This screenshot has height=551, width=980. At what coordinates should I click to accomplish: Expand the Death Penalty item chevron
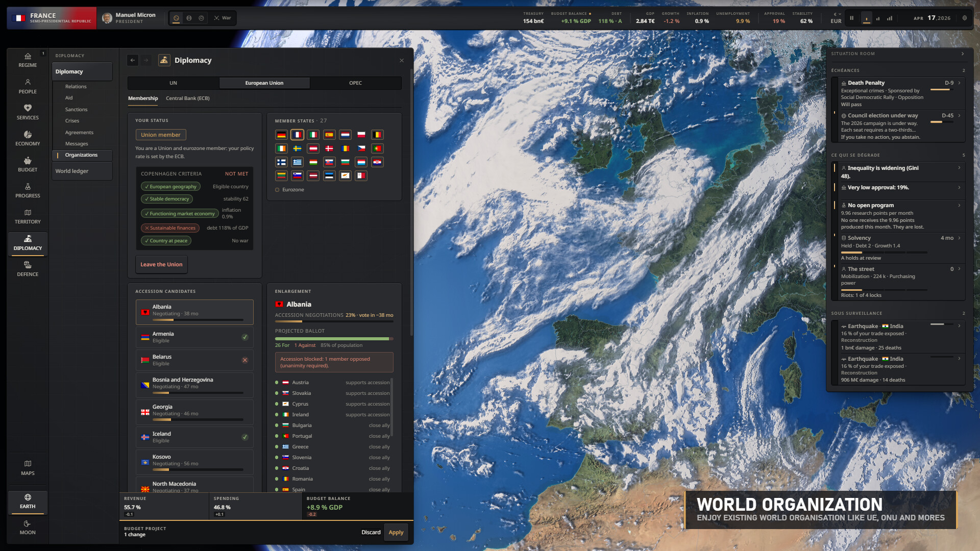pyautogui.click(x=960, y=83)
